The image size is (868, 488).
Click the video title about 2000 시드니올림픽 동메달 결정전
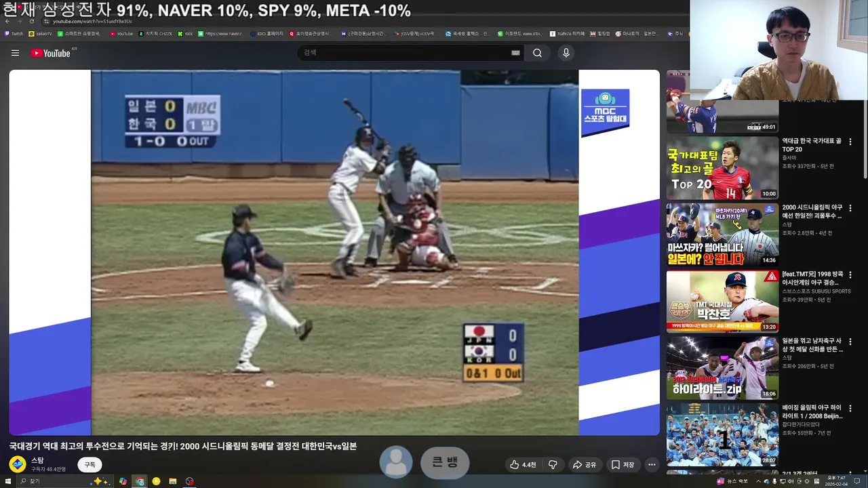click(x=183, y=446)
